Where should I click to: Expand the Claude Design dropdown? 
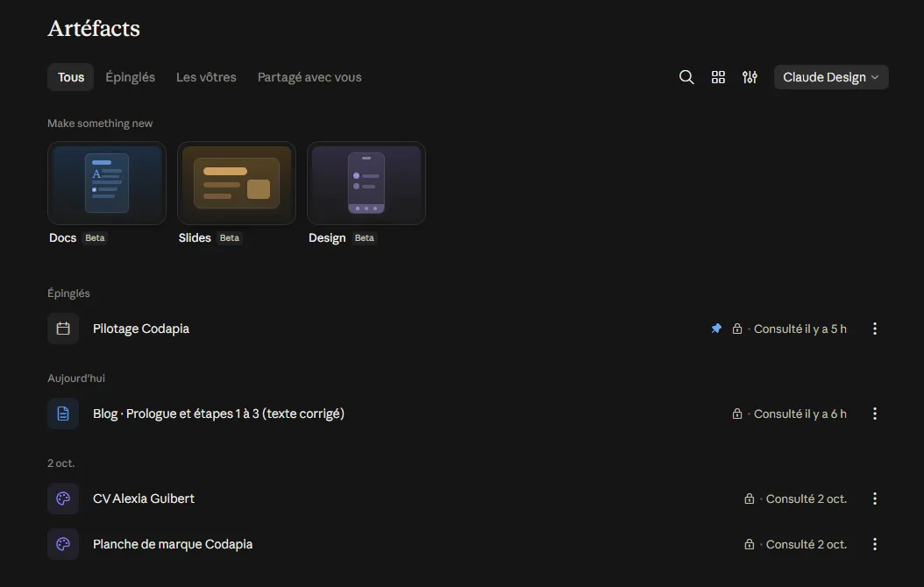(831, 77)
